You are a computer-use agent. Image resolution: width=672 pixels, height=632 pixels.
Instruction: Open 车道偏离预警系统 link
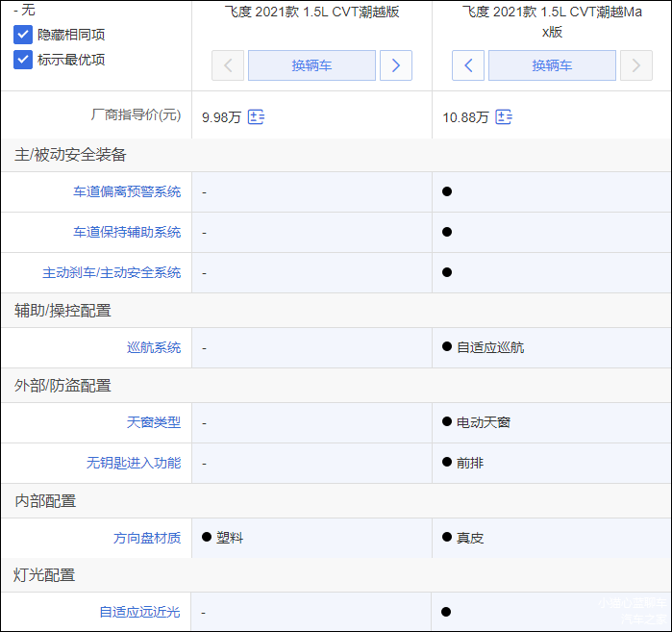click(x=127, y=192)
